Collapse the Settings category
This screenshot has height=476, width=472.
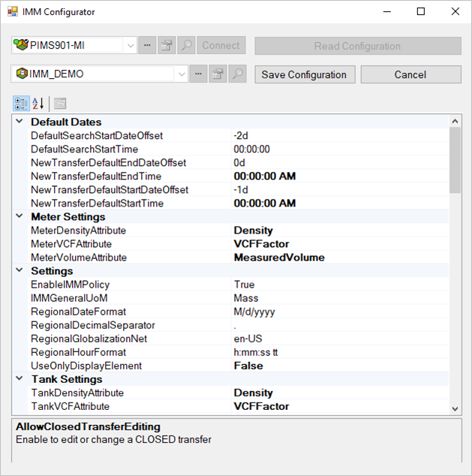point(20,270)
